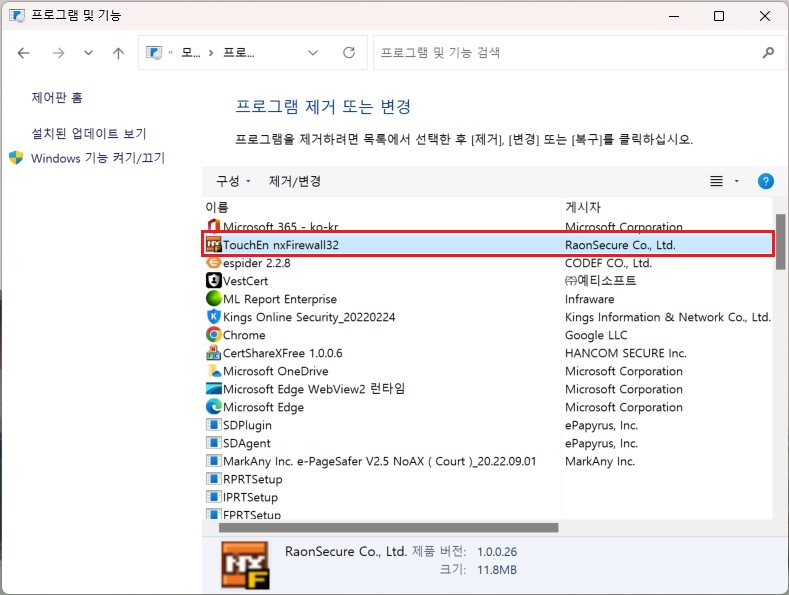Select the Microsoft 365 - ko-kr icon
Viewport: 789px width, 595px height.
(213, 226)
